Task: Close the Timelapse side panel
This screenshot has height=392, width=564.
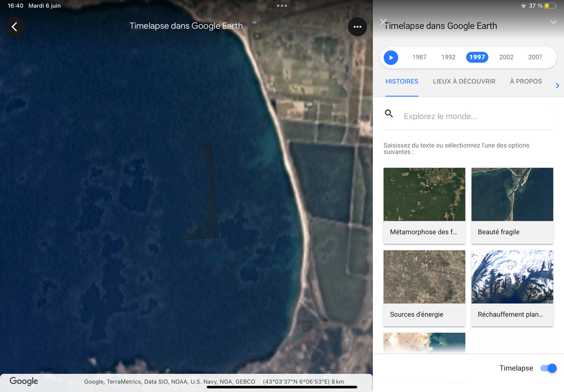Action: (x=383, y=22)
